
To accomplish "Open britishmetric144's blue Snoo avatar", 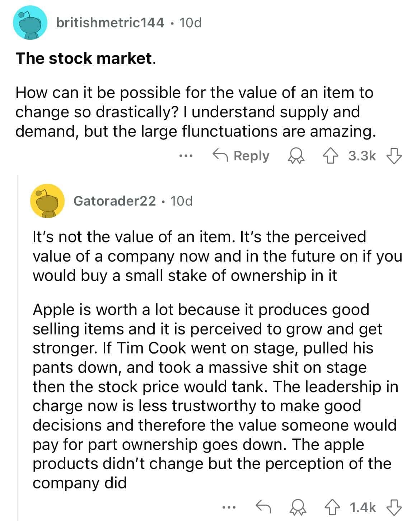I will click(x=30, y=23).
